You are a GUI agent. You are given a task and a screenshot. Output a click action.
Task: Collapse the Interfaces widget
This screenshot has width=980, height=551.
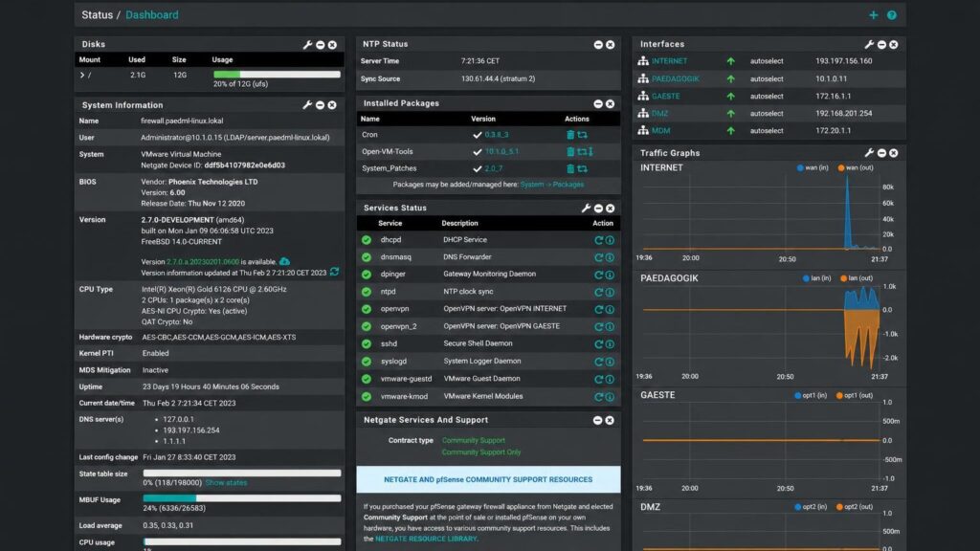click(881, 45)
